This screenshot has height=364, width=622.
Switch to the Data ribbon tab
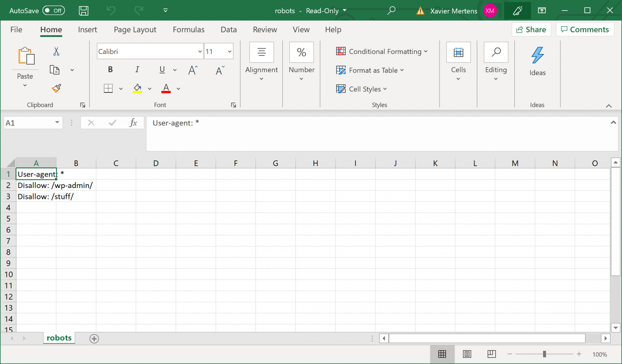click(x=229, y=30)
